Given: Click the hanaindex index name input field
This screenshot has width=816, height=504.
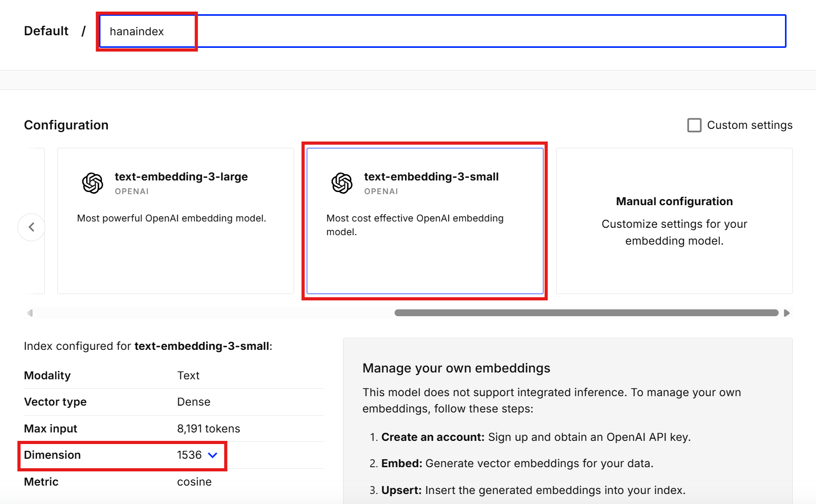Looking at the screenshot, I should coord(442,31).
